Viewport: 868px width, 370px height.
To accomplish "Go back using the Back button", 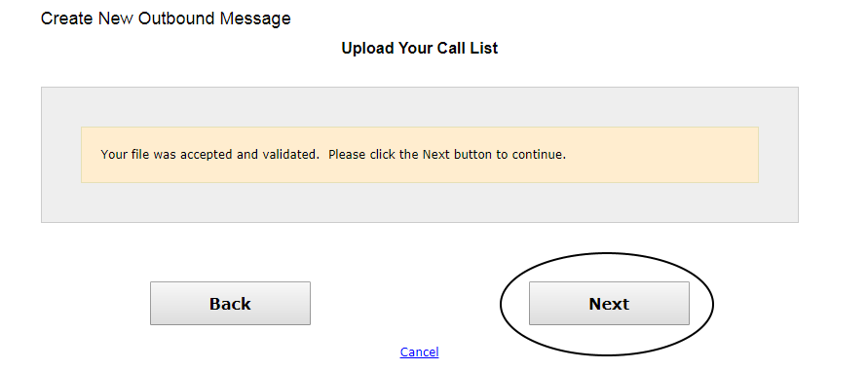I will (x=230, y=303).
